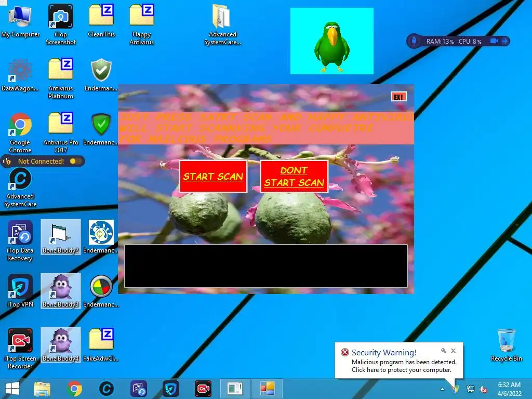This screenshot has width=532, height=399.
Task: Select the Antivirus Pro 2017 zip folder
Action: [x=61, y=132]
